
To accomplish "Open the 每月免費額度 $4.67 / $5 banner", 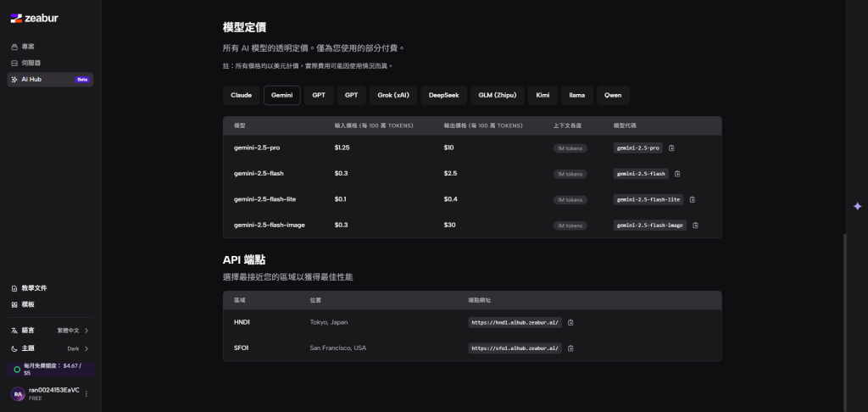I will pyautogui.click(x=50, y=370).
